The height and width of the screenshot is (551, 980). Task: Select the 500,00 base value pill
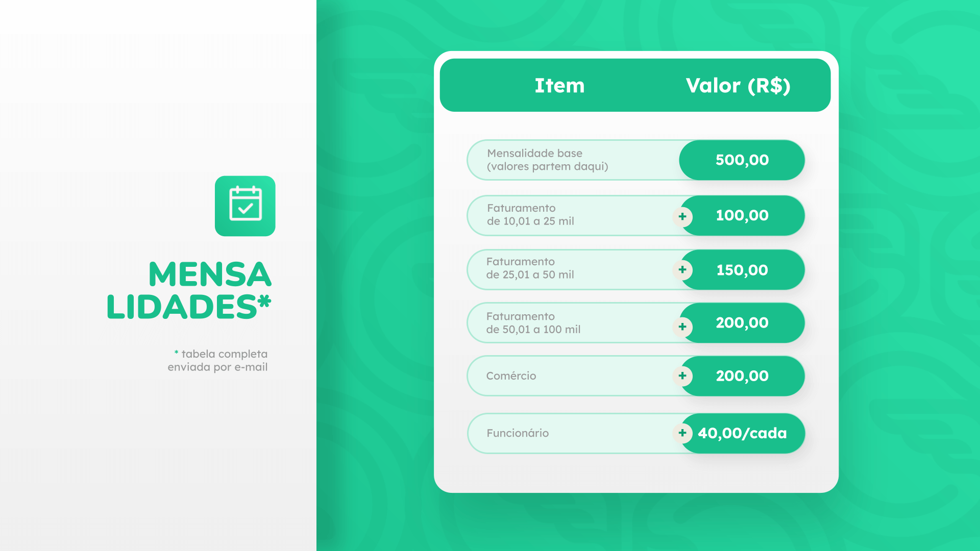pos(742,160)
